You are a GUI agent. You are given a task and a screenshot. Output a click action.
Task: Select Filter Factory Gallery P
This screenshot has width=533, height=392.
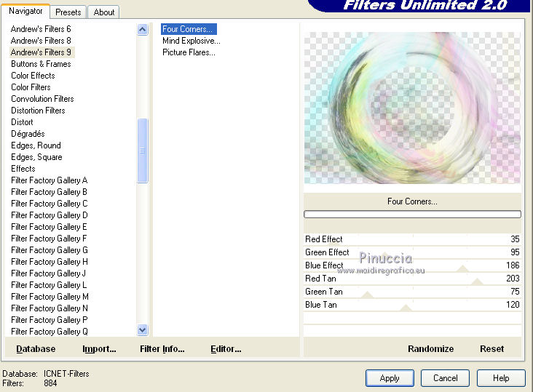point(50,320)
